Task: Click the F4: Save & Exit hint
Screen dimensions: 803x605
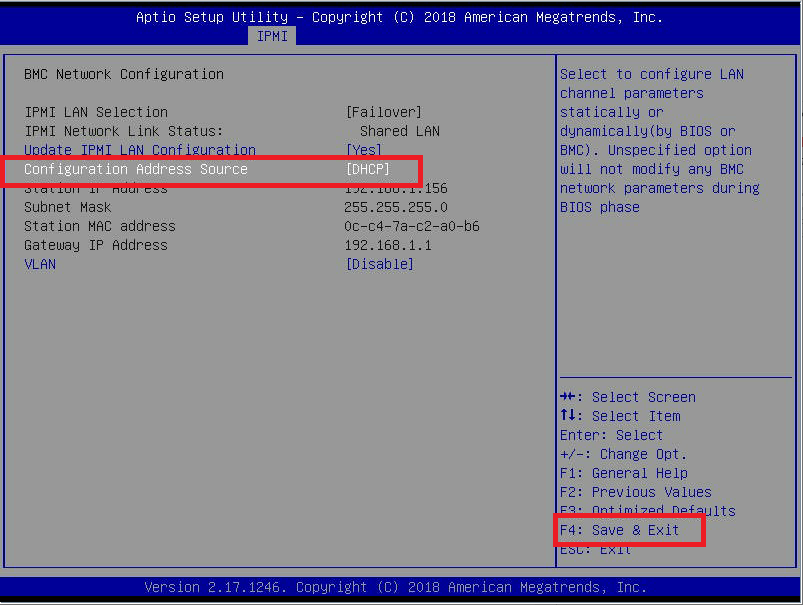Action: 620,530
